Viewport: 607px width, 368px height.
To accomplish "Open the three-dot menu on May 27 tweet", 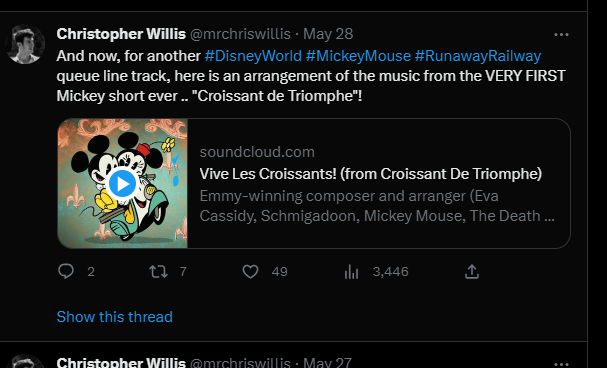I will coord(561,364).
